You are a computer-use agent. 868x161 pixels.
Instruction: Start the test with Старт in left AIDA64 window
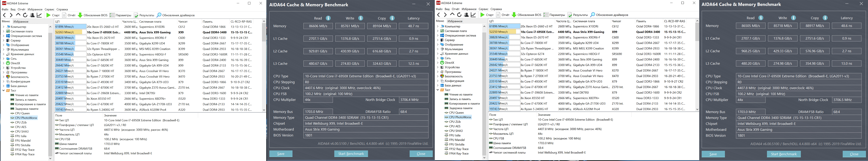(x=53, y=15)
